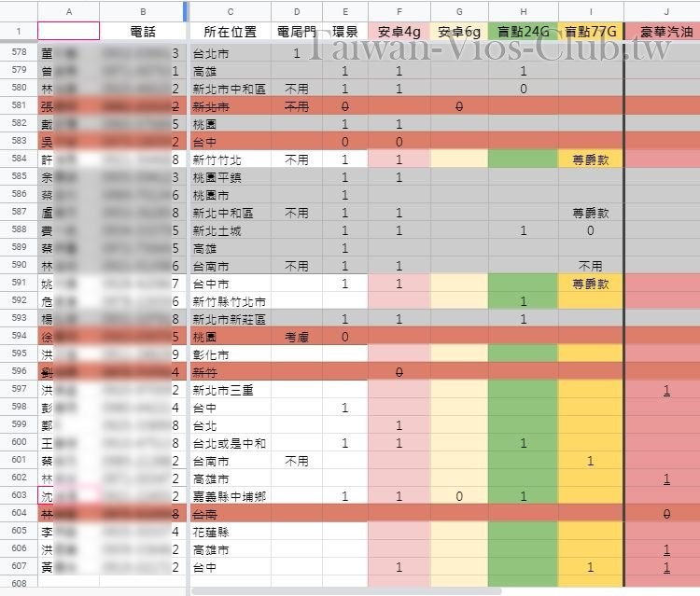Image resolution: width=700 pixels, height=596 pixels.
Task: Click location cell 台北市 in row 578
Action: pyautogui.click(x=231, y=53)
